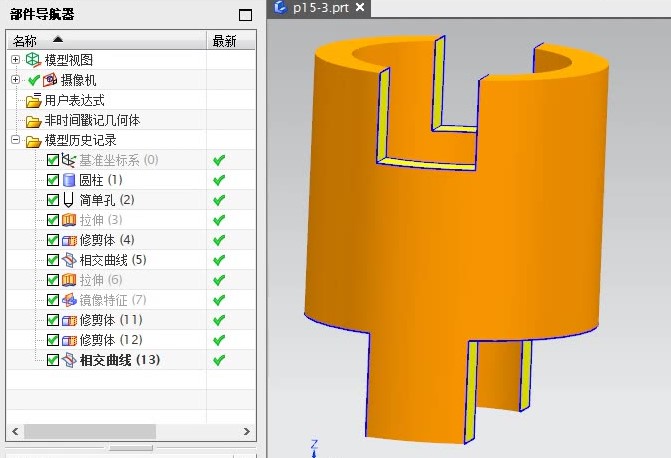Click the 相交曲线 (5) intersection curve icon
Viewport: 671px width, 458px height.
click(x=69, y=260)
